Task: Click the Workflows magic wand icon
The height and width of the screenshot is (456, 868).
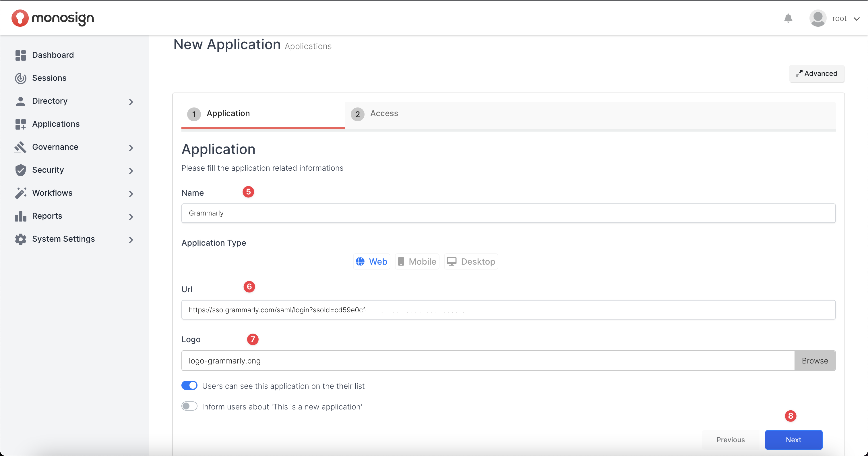Action: click(x=21, y=193)
